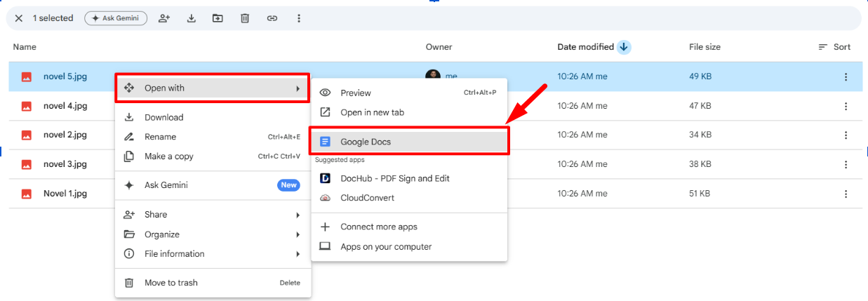Open the toolbar three-dot more menu
Viewport: 868px width, 301px height.
(299, 18)
